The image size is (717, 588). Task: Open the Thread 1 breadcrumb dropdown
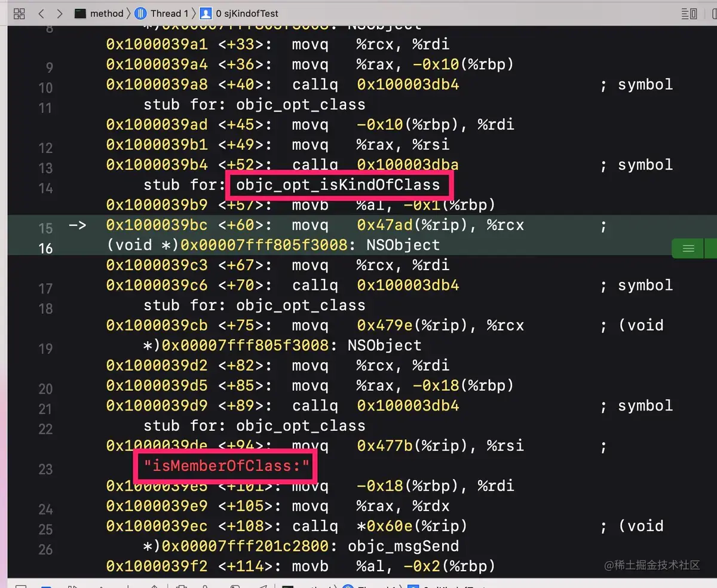(x=169, y=13)
